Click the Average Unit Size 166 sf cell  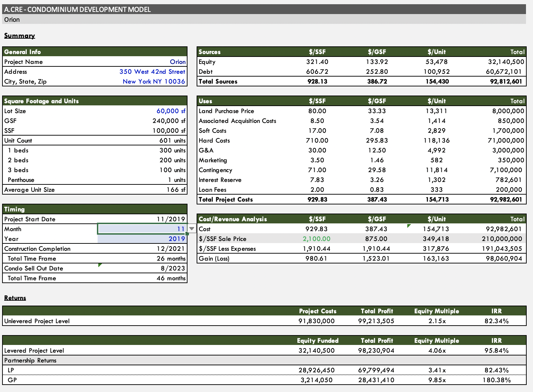coord(176,190)
